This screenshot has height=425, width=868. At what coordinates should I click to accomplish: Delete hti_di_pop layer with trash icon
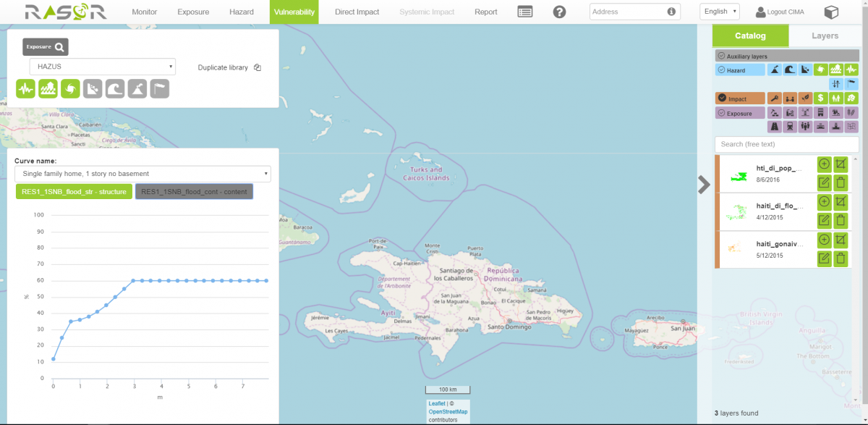[841, 182]
